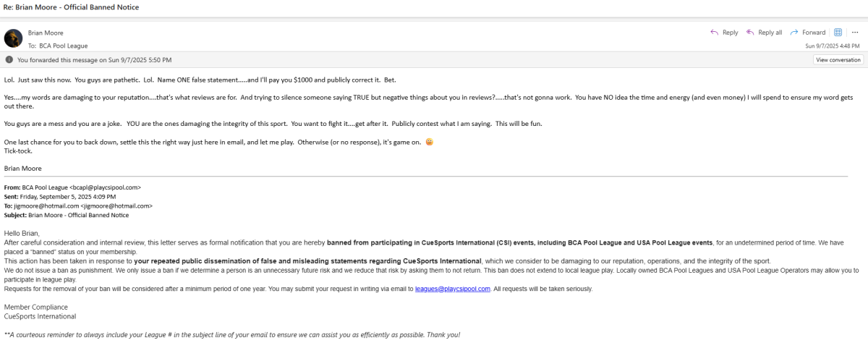The image size is (868, 351).
Task: Click the Reply arrow icon
Action: [x=714, y=33]
